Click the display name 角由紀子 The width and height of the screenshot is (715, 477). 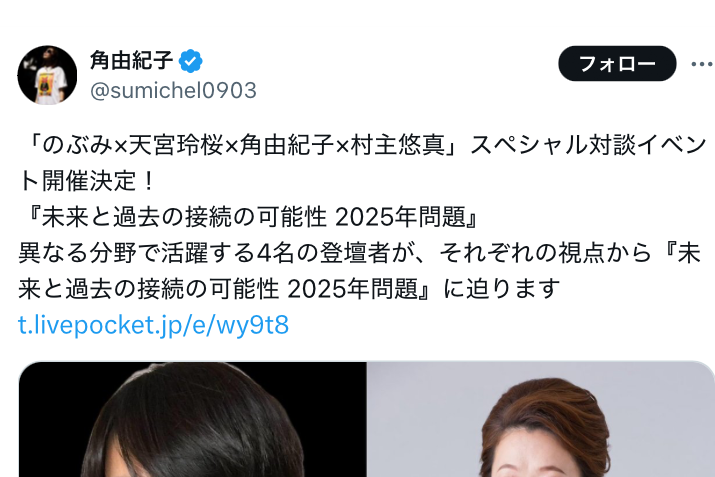[x=131, y=60]
